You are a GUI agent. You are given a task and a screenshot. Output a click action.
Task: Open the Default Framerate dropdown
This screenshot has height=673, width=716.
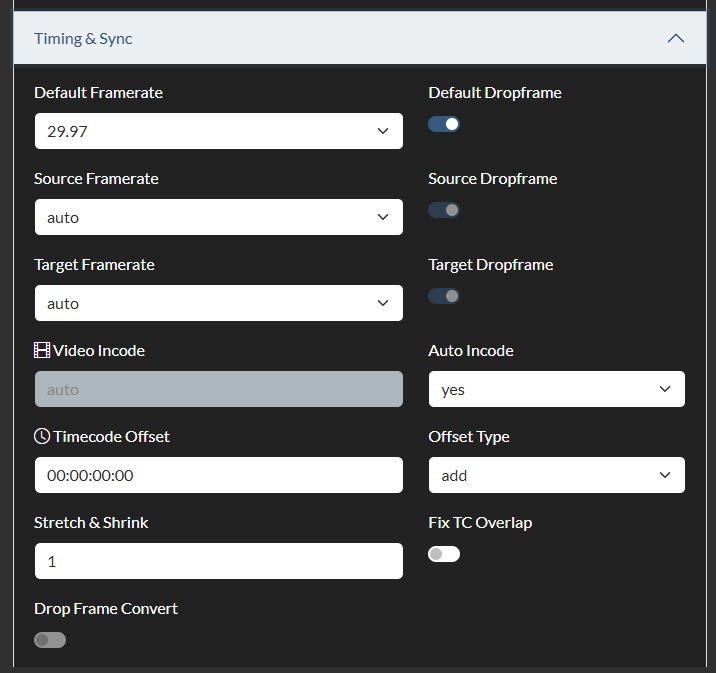click(219, 131)
